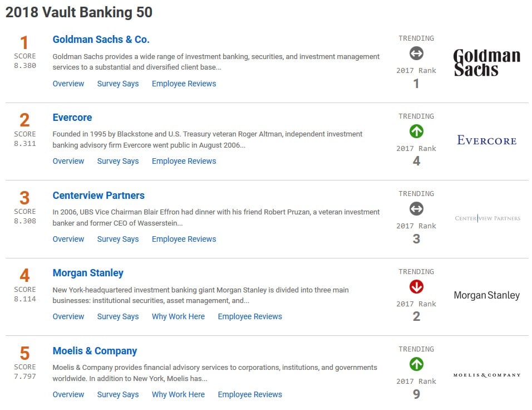Open Centerview Partners title link
This screenshot has height=410, width=532.
pos(98,196)
